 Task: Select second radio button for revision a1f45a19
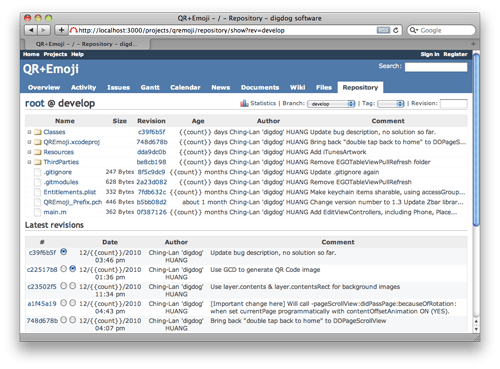73,303
